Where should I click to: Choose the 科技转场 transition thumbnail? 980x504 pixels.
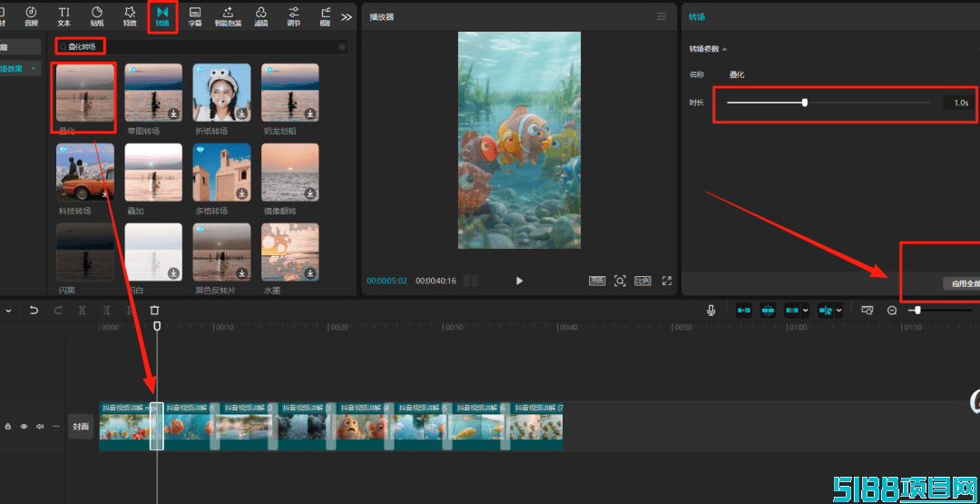click(x=85, y=172)
